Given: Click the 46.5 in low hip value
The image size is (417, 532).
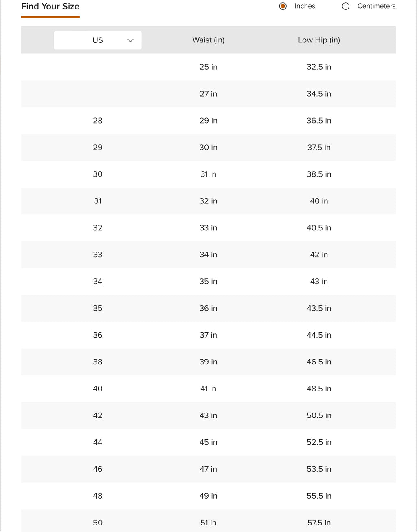Looking at the screenshot, I should click(319, 362).
